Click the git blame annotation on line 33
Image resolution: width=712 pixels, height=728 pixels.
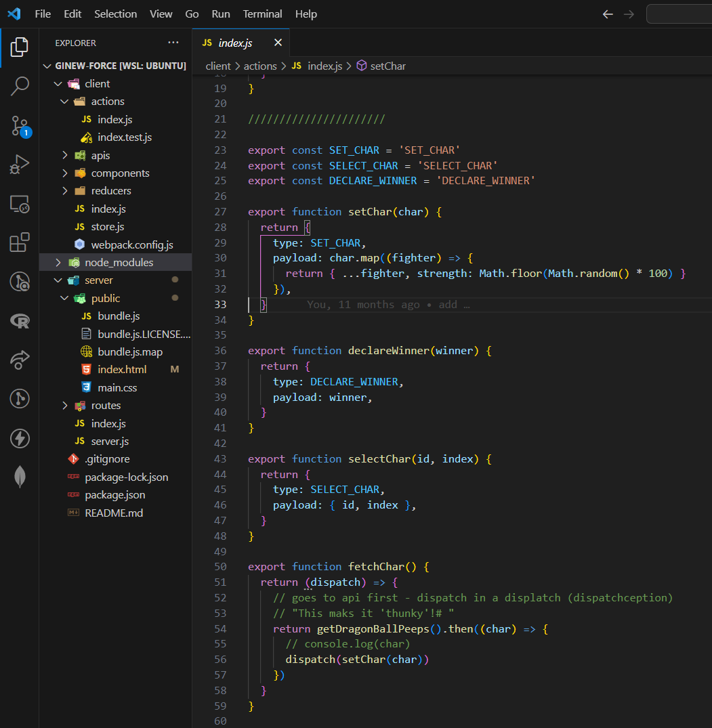point(388,305)
